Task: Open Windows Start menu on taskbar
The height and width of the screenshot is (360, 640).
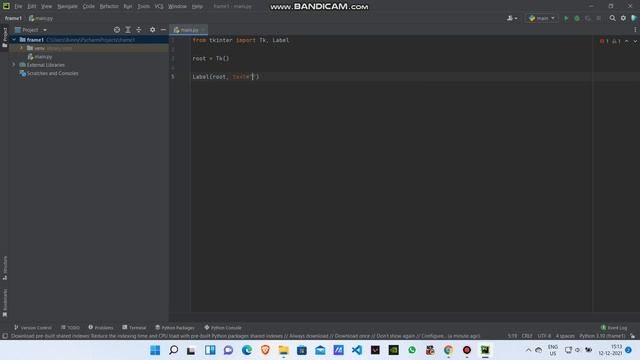Action: pyautogui.click(x=155, y=350)
